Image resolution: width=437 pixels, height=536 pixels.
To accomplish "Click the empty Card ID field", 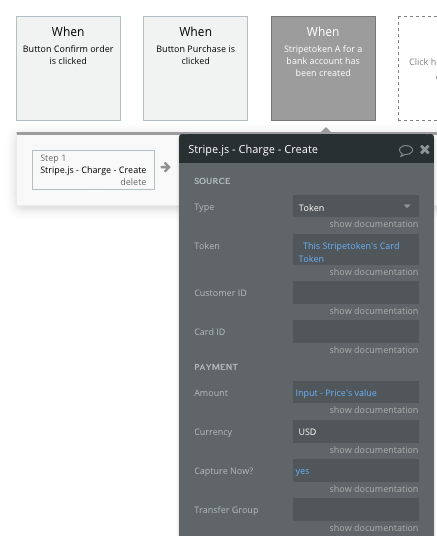I will point(356,332).
